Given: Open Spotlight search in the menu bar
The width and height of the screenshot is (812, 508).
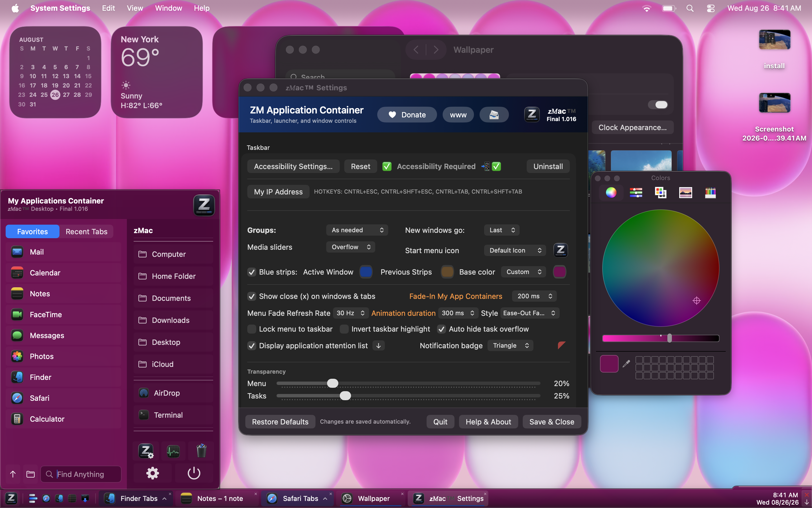Looking at the screenshot, I should point(690,8).
